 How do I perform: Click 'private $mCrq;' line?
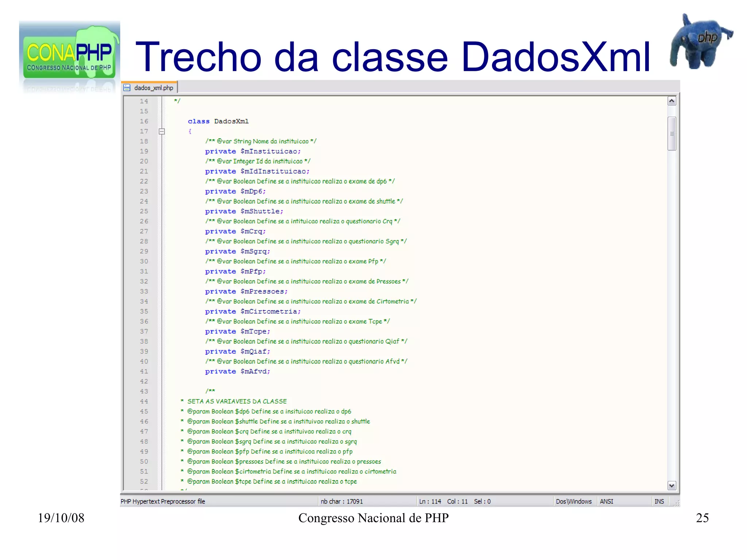click(x=235, y=231)
